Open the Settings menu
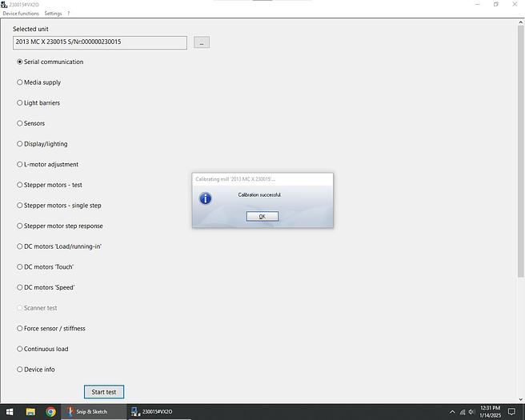 coord(53,14)
